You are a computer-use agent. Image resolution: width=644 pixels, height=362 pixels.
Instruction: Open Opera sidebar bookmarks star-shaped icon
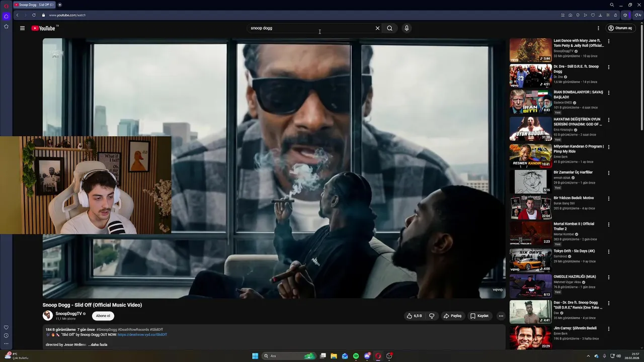click(x=6, y=27)
